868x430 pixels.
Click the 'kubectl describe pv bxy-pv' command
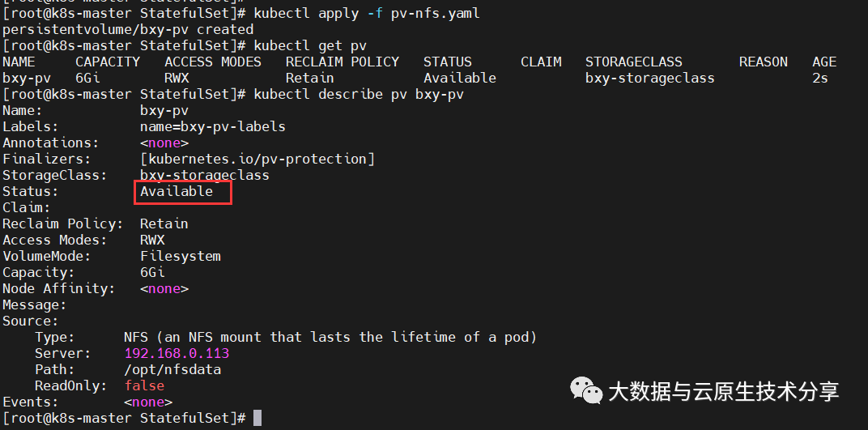pos(359,95)
